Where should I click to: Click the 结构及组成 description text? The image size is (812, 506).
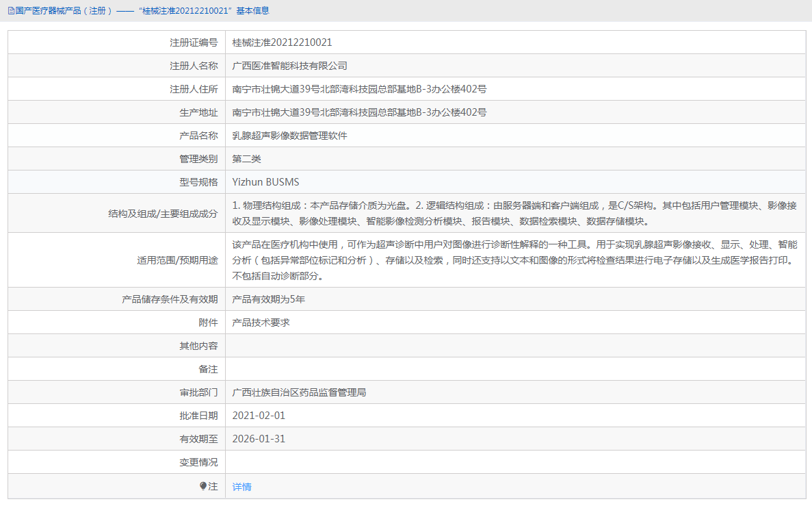click(514, 214)
